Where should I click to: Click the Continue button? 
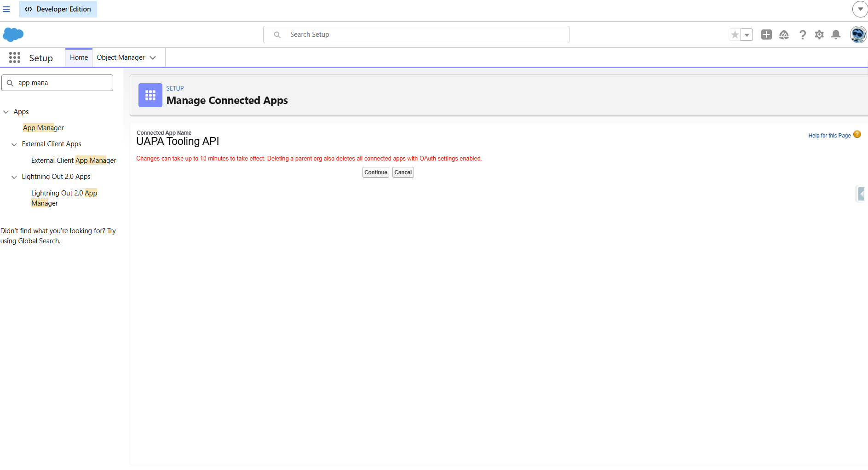pos(376,172)
